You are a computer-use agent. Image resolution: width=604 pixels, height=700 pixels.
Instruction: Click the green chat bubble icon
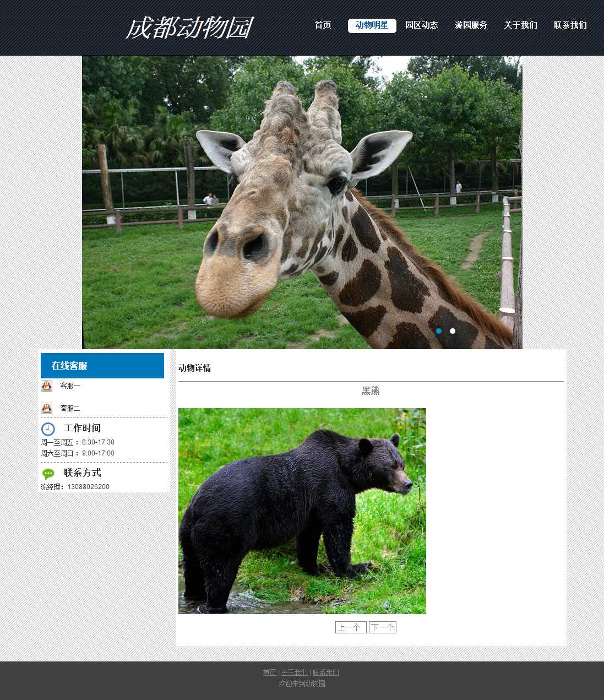48,474
